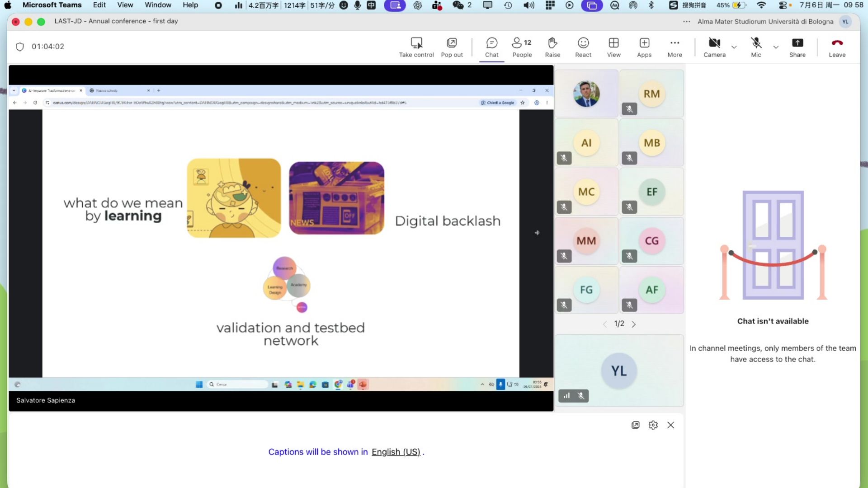The width and height of the screenshot is (868, 488).
Task: Click muted mic icon on EF tile
Action: pos(629,207)
